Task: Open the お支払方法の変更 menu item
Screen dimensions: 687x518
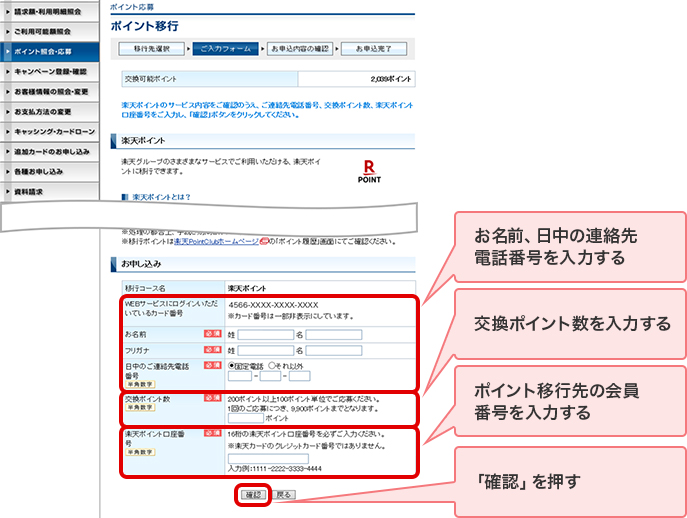Action: click(50, 111)
